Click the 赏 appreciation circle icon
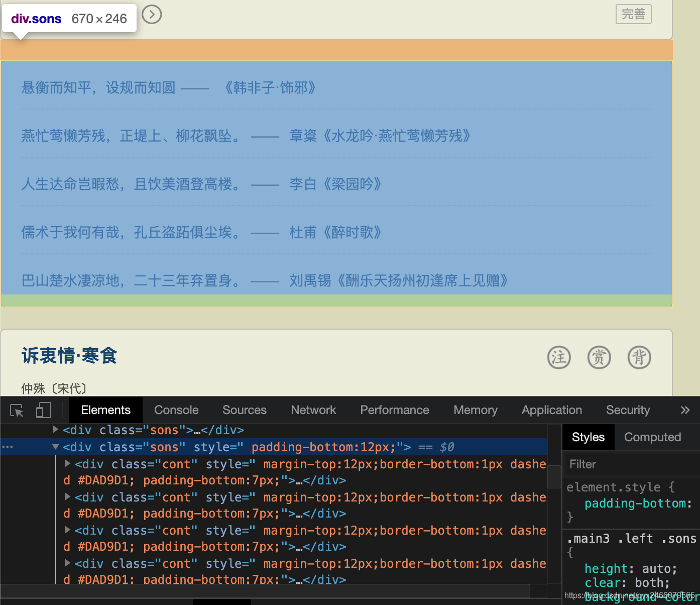Screen dimensions: 700x605 pyautogui.click(x=599, y=357)
